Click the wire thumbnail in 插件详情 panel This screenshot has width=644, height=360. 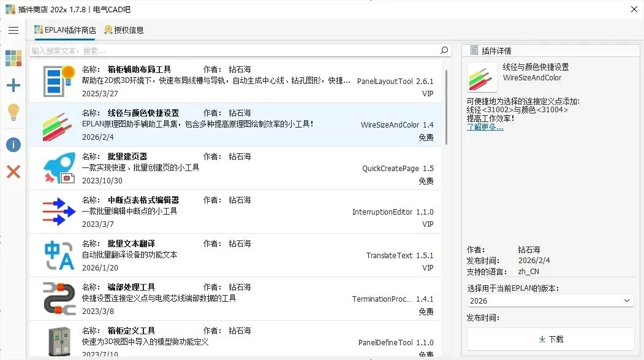click(x=482, y=77)
